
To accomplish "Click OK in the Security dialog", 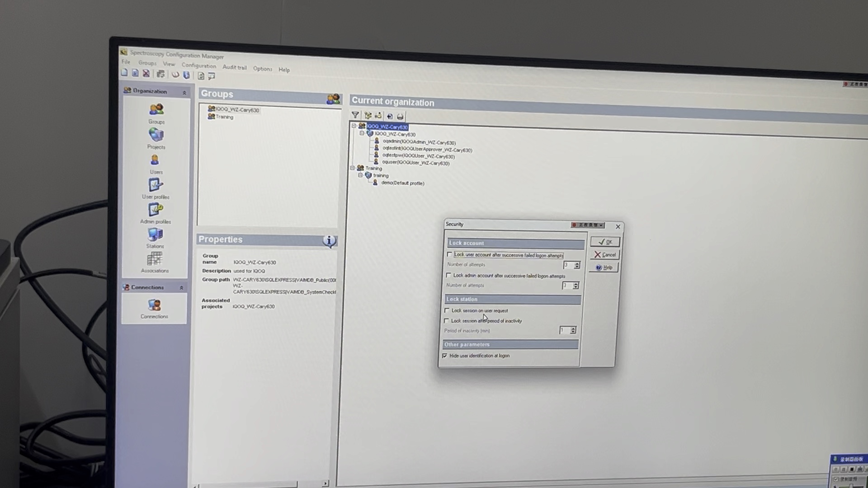I will pyautogui.click(x=605, y=242).
